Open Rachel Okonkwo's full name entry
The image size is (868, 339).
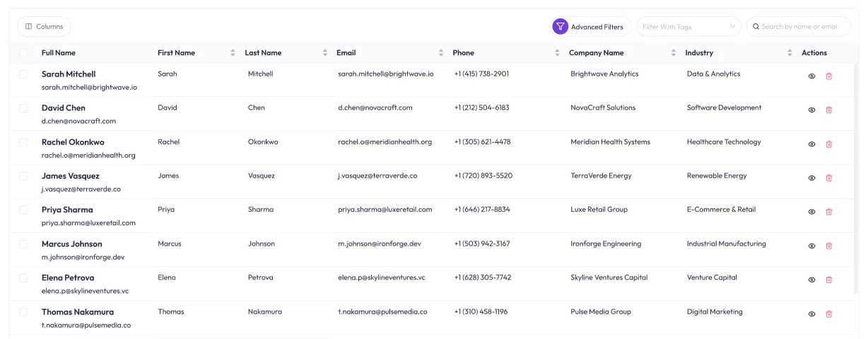click(x=73, y=142)
